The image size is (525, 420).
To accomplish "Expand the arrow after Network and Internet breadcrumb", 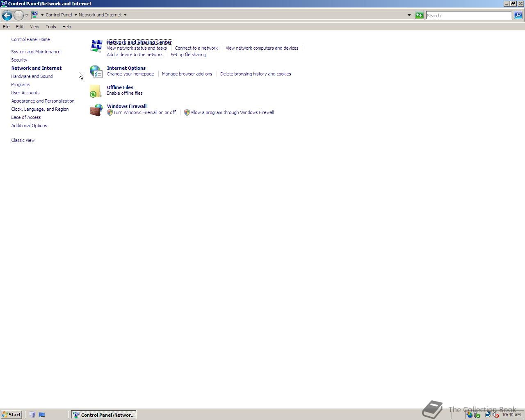I will coord(125,15).
